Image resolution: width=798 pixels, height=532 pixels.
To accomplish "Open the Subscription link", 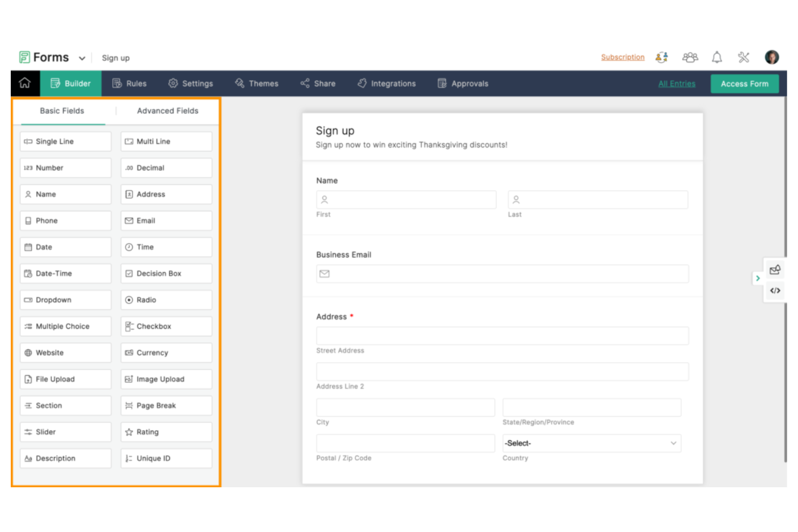I will pyautogui.click(x=623, y=57).
